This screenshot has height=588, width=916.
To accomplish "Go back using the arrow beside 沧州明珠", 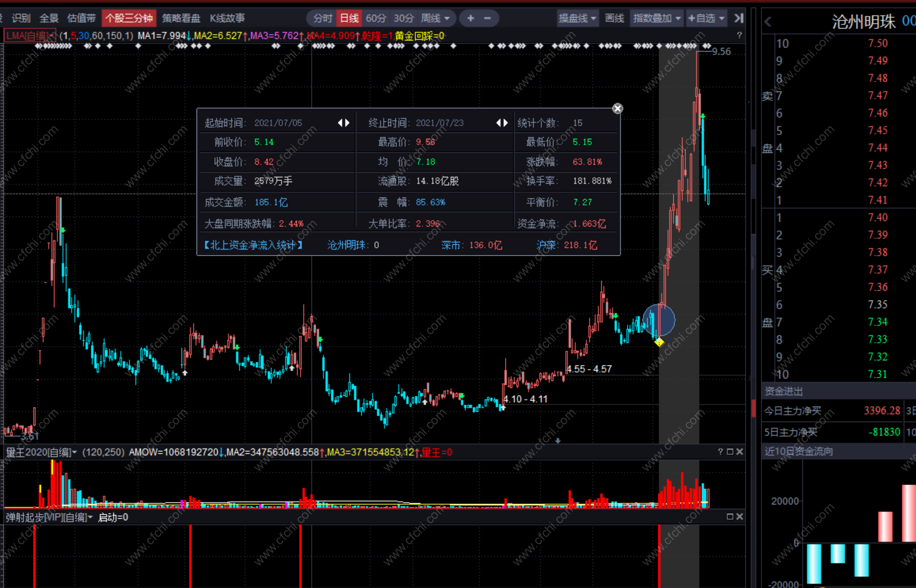I will point(768,22).
